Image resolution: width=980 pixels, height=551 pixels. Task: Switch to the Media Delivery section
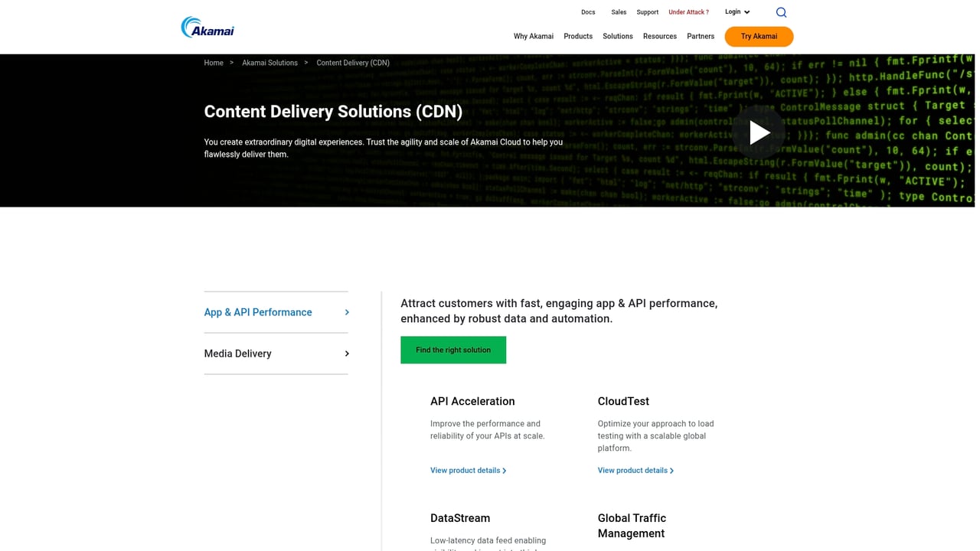point(237,354)
